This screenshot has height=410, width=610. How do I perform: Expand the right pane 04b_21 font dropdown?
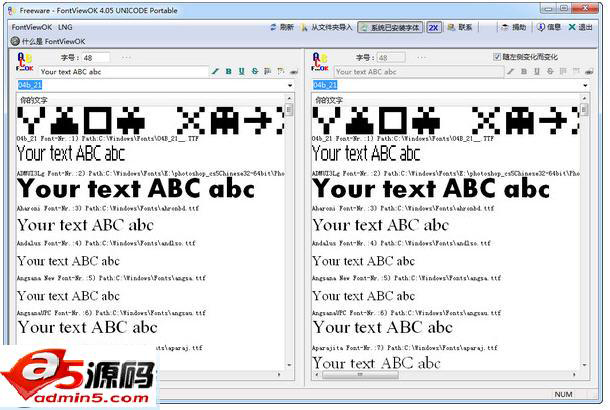click(x=585, y=85)
